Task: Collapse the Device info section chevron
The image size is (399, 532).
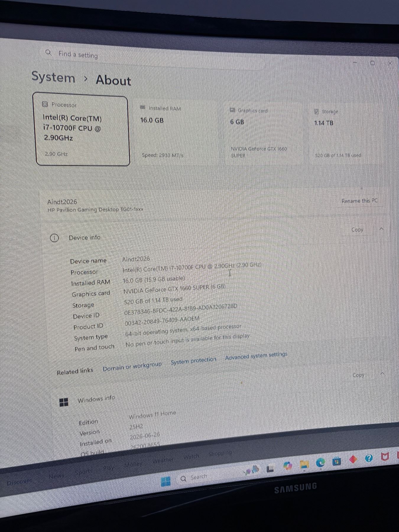Action: click(382, 229)
